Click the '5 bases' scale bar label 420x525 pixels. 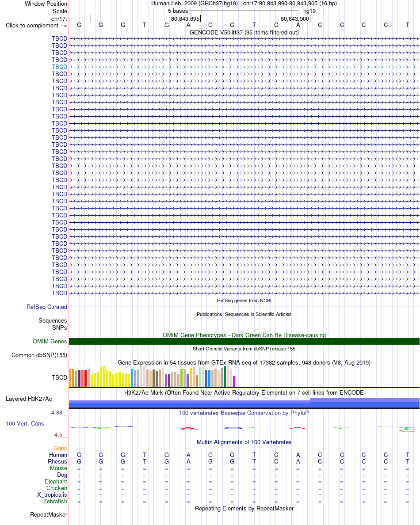click(x=178, y=11)
